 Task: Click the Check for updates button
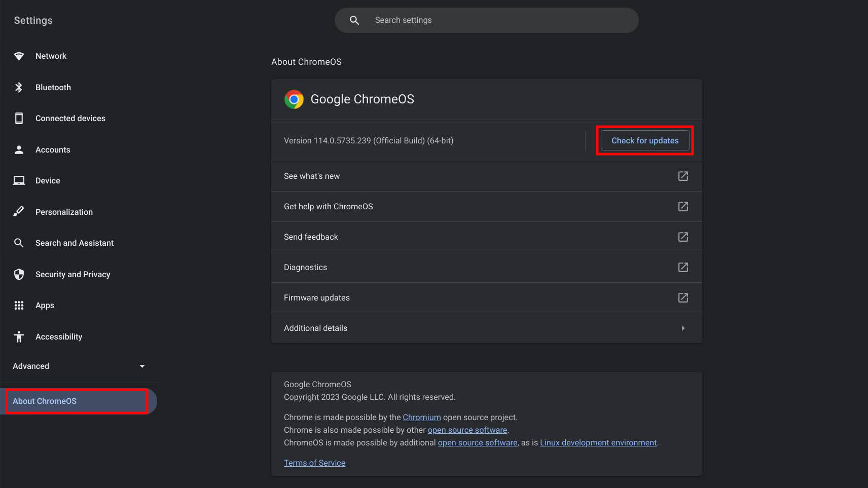(x=644, y=141)
